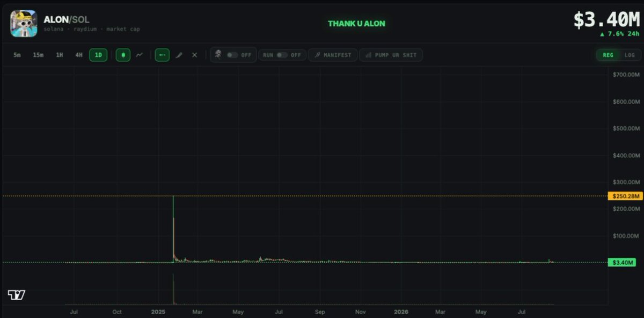
Task: Choose the pencil draw tool
Action: tap(179, 55)
